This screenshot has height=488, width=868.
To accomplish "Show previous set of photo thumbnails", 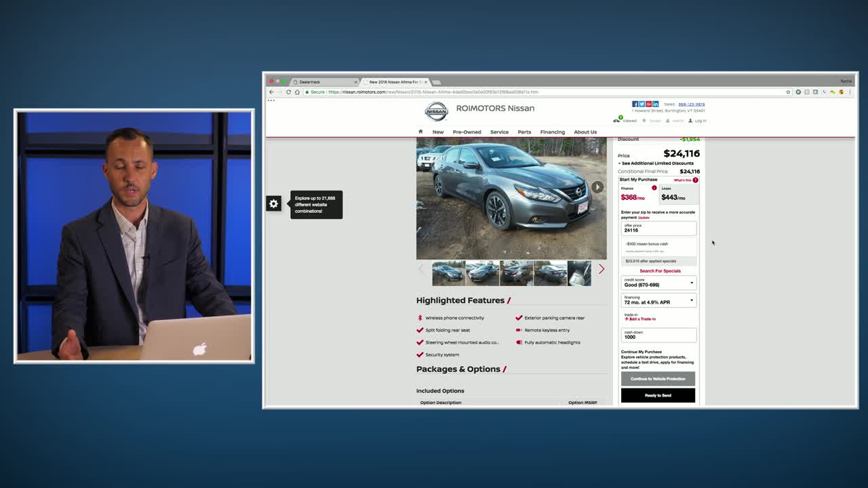I will pyautogui.click(x=421, y=269).
